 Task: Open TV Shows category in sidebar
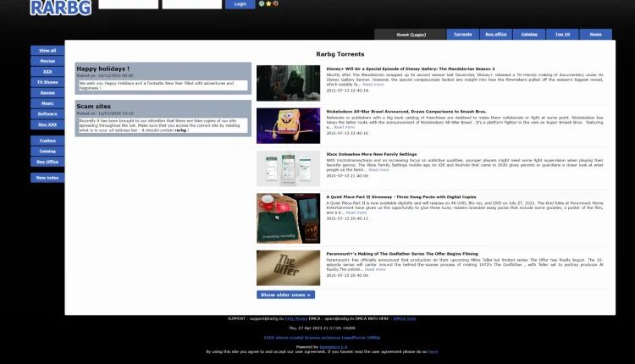coord(47,82)
